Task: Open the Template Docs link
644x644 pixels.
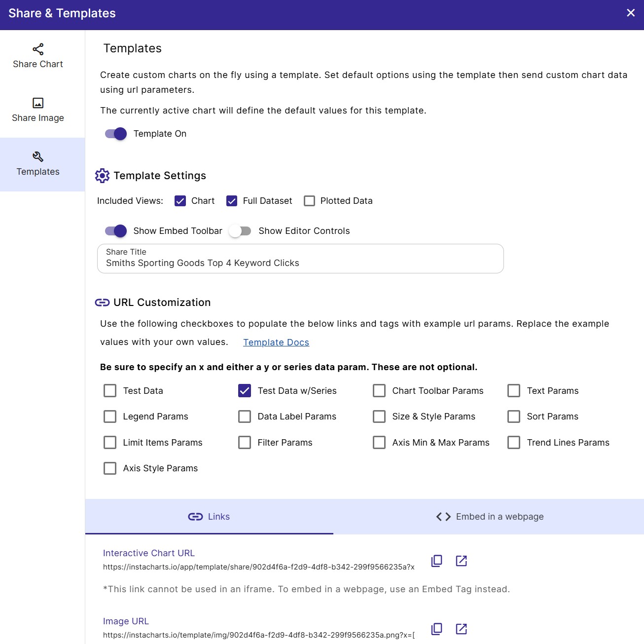Action: pos(276,342)
